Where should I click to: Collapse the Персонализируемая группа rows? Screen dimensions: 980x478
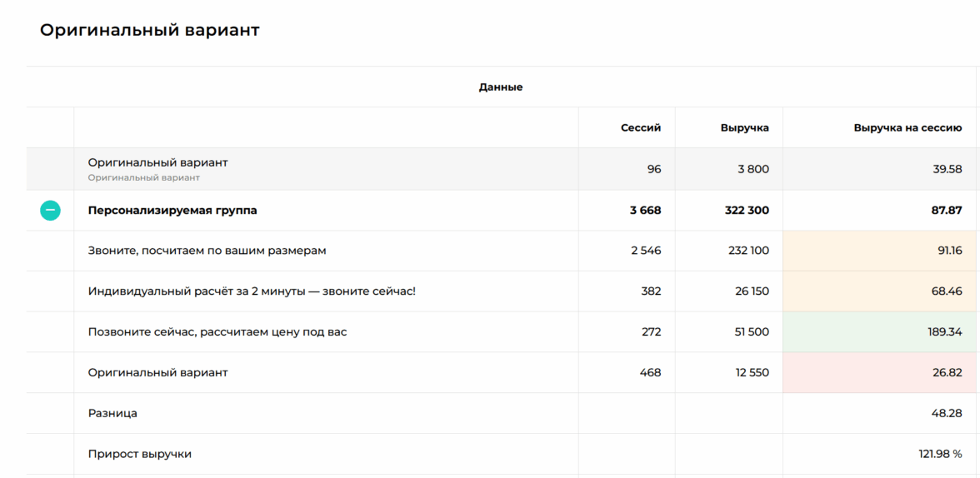[50, 211]
